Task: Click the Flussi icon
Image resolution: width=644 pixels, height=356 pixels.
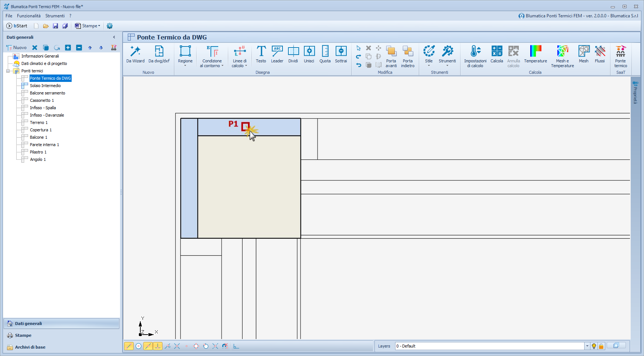Action: tap(600, 54)
